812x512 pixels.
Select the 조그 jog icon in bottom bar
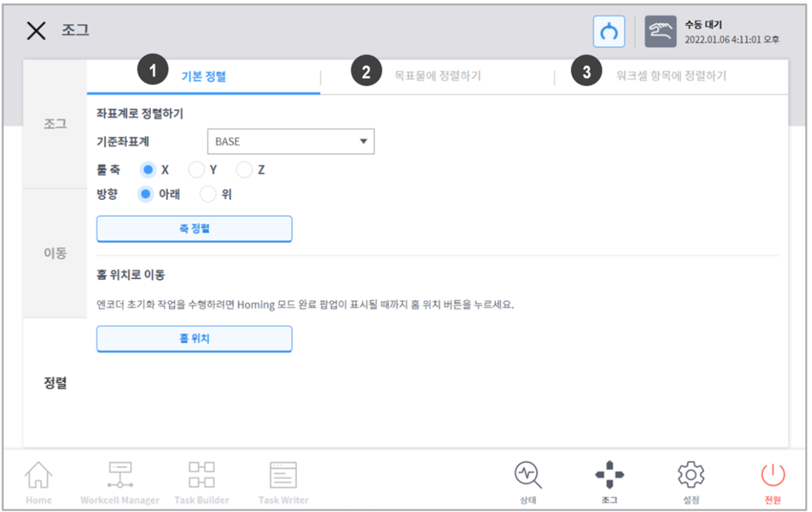coord(609,476)
